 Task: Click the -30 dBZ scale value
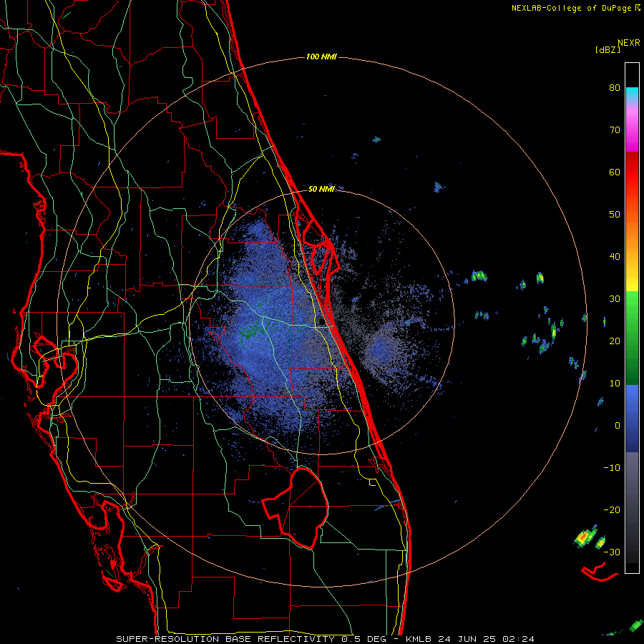click(612, 552)
